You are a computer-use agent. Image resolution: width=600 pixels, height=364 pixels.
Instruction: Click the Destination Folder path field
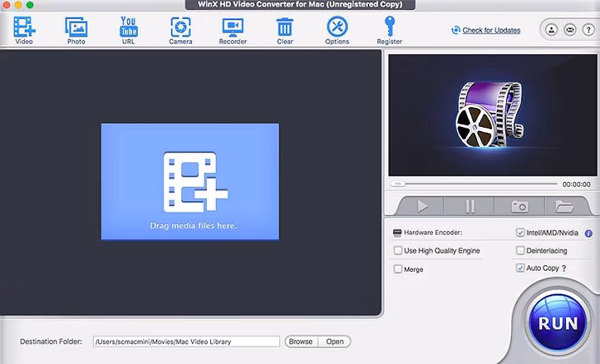pos(186,341)
